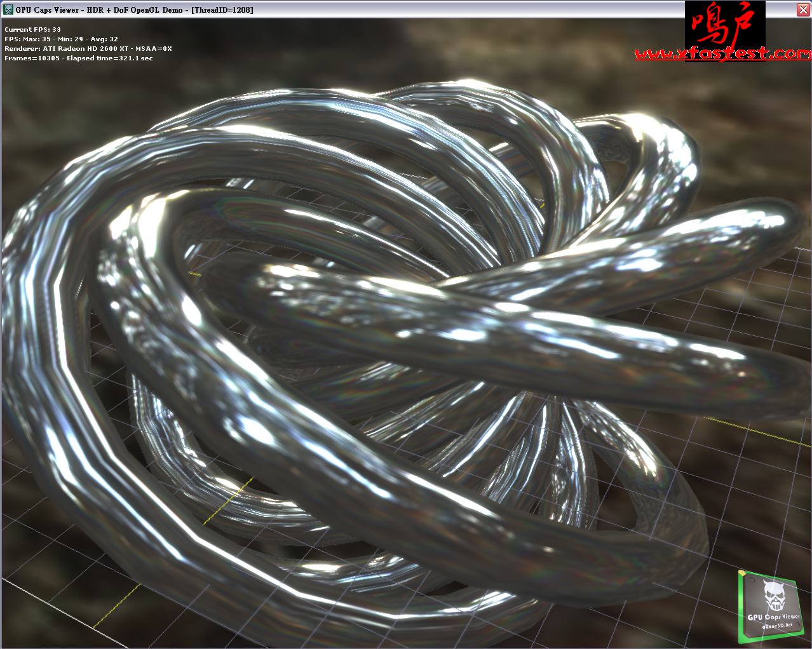Click the Current FPS: 33 readout
The width and height of the screenshot is (812, 649).
[33, 30]
